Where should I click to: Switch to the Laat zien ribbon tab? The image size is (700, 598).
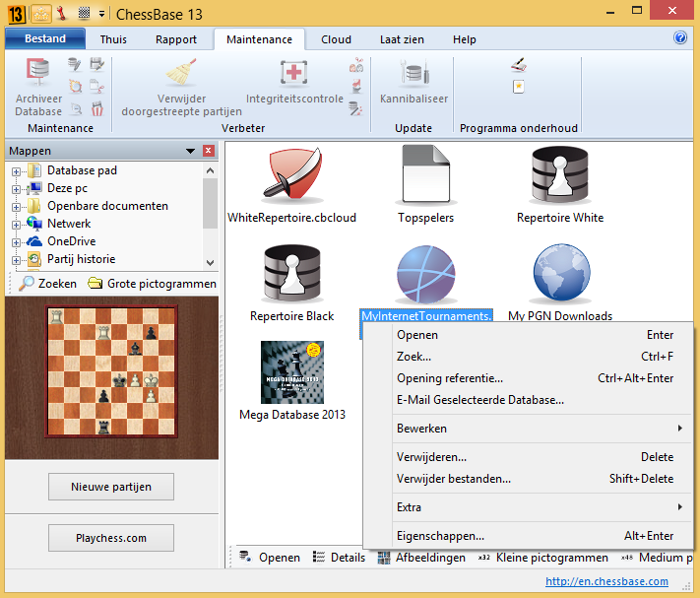(x=402, y=39)
